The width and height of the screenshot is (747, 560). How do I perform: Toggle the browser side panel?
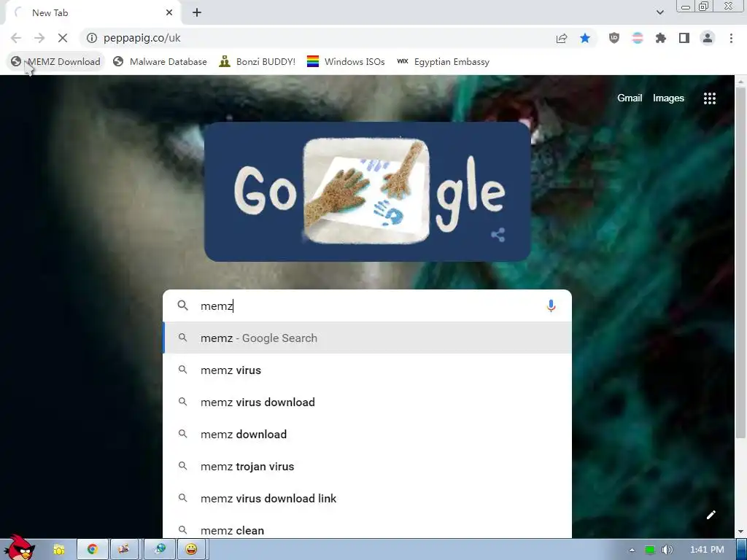(684, 38)
